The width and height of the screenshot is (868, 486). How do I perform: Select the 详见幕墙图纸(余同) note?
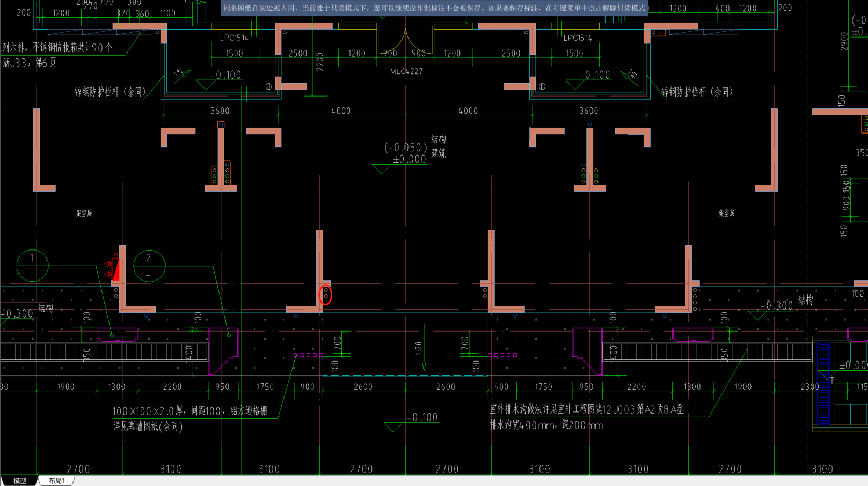148,426
